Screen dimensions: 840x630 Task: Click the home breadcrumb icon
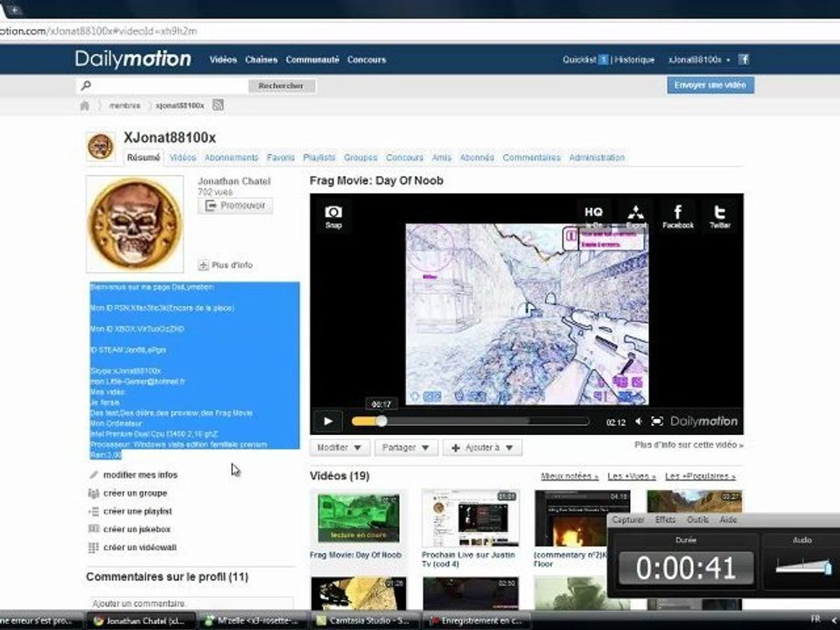(85, 106)
